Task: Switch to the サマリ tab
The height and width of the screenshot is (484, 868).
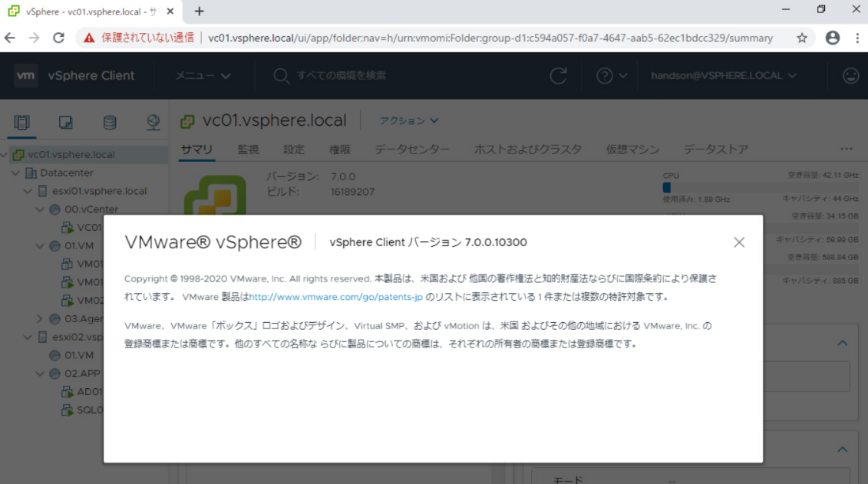Action: 196,150
